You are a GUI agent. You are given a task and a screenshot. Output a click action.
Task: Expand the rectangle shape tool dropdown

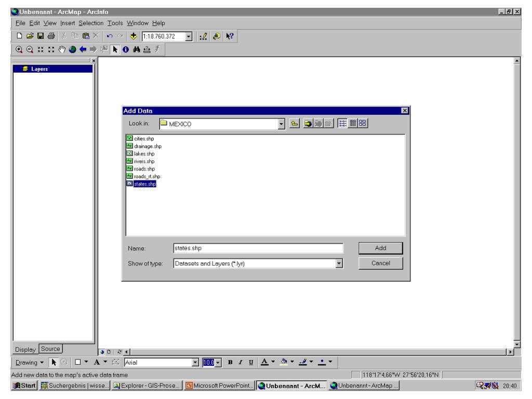point(86,362)
